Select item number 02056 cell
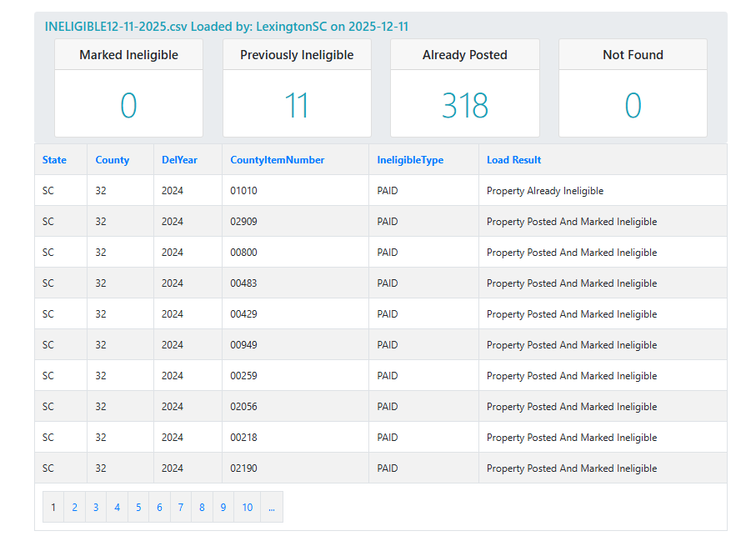The width and height of the screenshot is (756, 546). pos(296,407)
